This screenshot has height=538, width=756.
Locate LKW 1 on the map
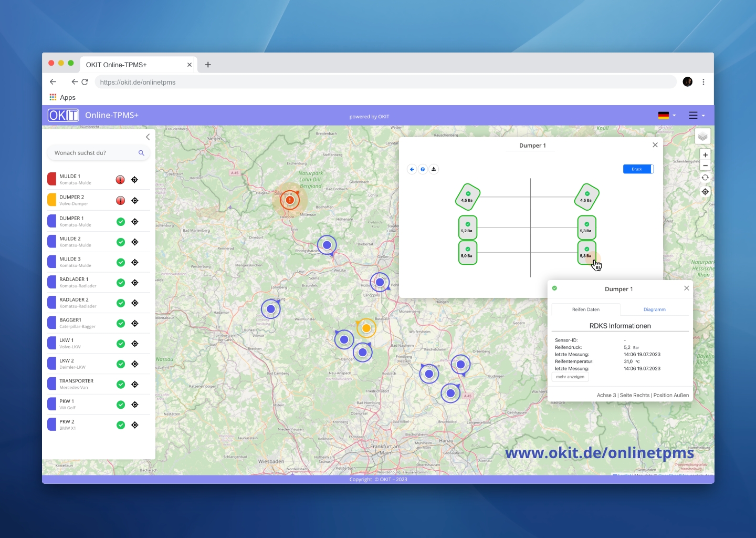pyautogui.click(x=135, y=344)
